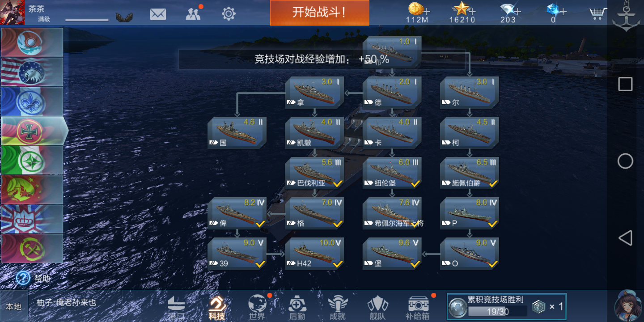Open the friends icon with red dot

tap(194, 13)
